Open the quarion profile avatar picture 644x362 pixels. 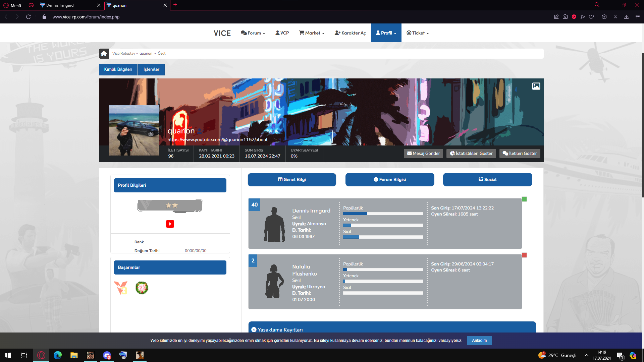[x=134, y=130]
